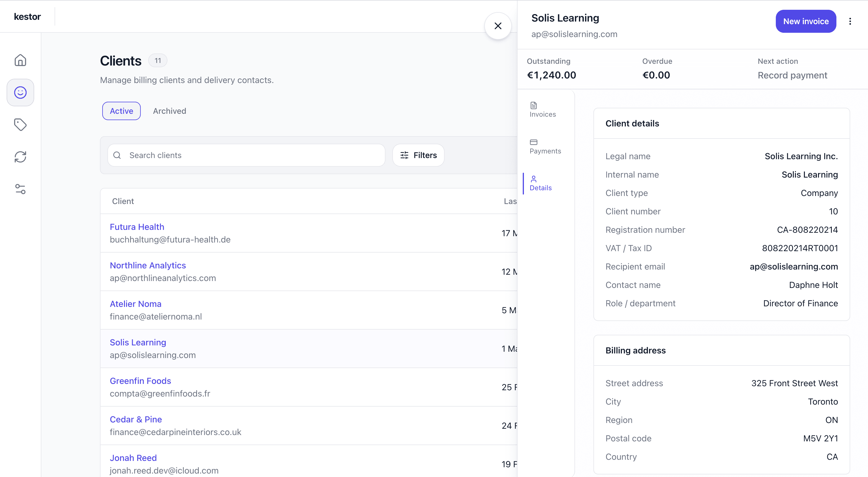Image resolution: width=868 pixels, height=477 pixels.
Task: Open the Futura Health client link
Action: [137, 227]
